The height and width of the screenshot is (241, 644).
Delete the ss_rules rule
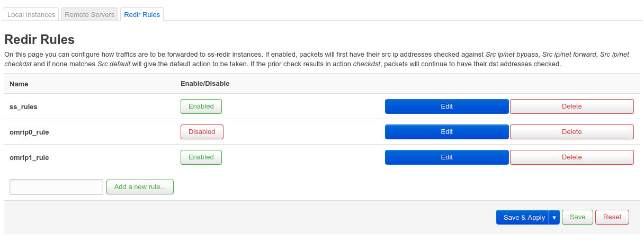click(x=571, y=106)
